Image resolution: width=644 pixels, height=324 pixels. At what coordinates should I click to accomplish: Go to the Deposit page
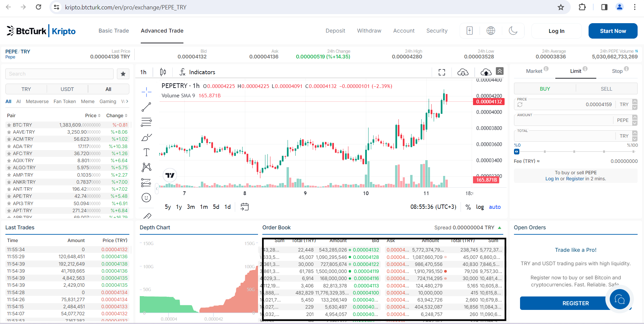point(335,31)
